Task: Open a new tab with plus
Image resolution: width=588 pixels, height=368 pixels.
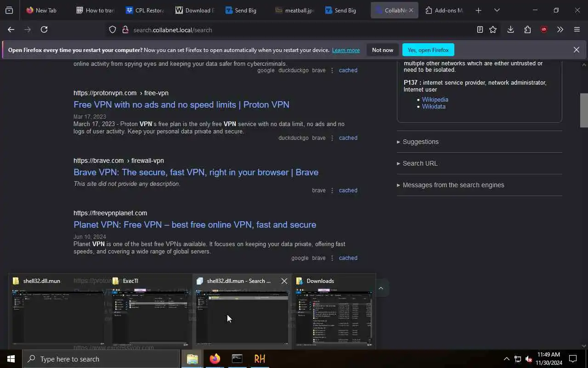Action: (x=478, y=10)
